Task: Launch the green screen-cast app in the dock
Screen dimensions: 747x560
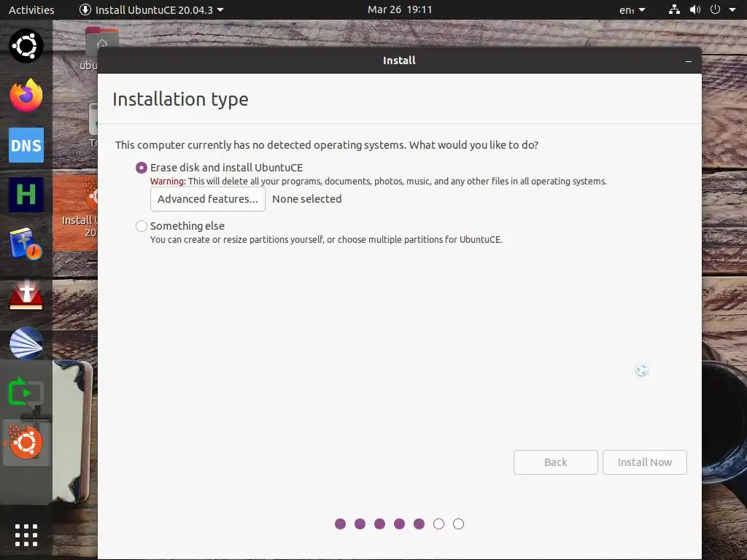Action: click(26, 392)
